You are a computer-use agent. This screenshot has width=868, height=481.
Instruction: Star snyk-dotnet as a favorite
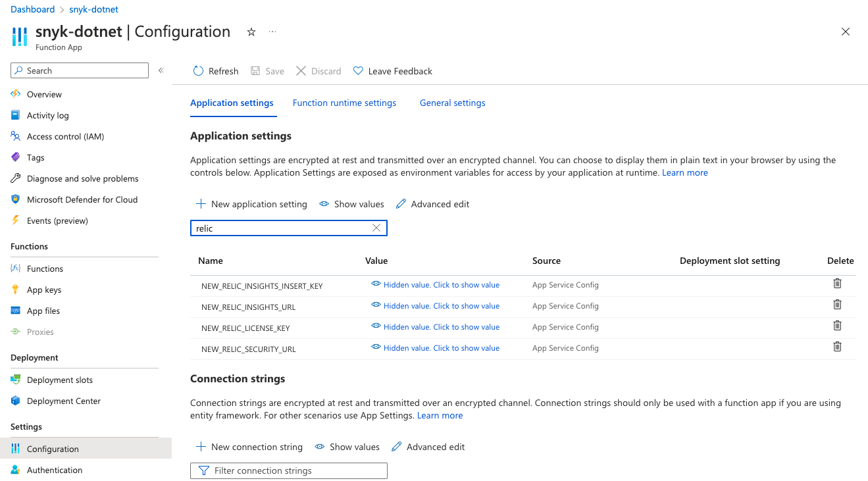(x=251, y=31)
